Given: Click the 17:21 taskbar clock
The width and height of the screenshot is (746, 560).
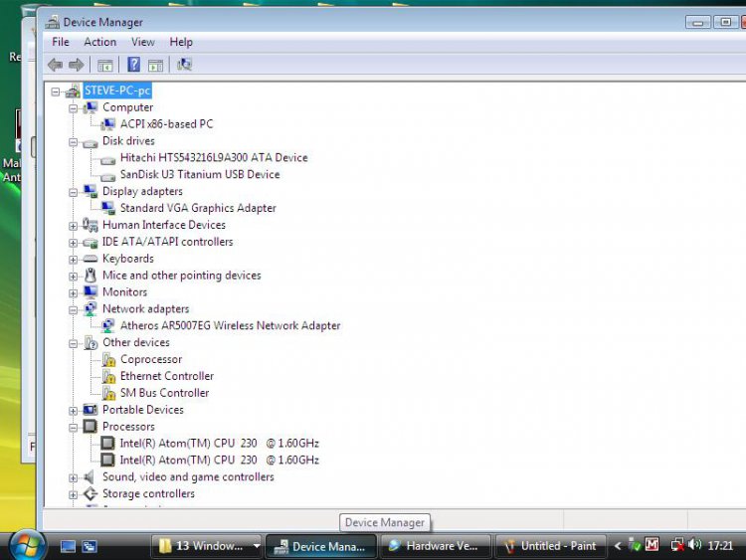Looking at the screenshot, I should 720,546.
